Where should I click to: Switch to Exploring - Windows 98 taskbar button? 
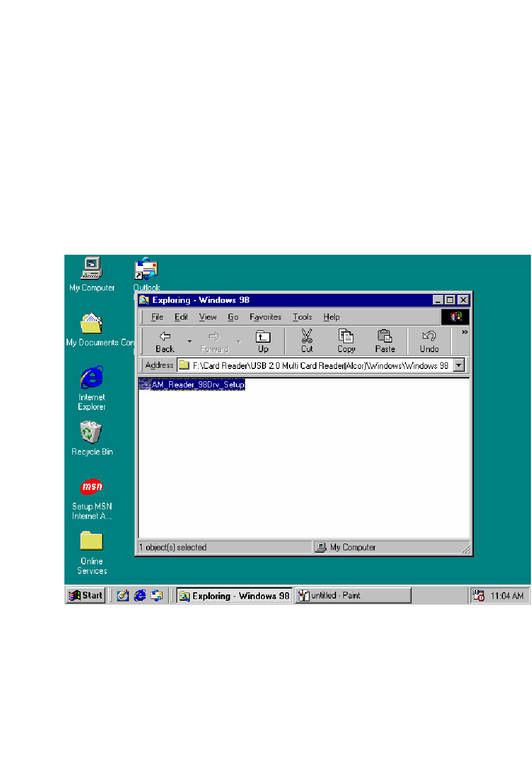(x=235, y=596)
